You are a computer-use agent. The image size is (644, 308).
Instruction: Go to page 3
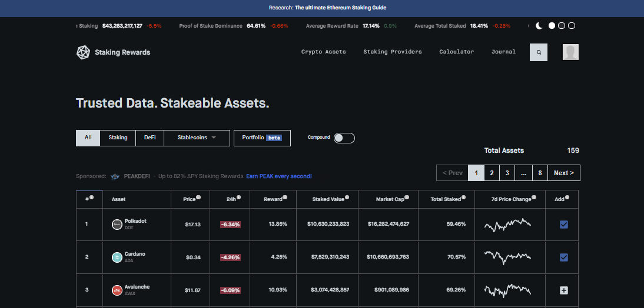[507, 173]
